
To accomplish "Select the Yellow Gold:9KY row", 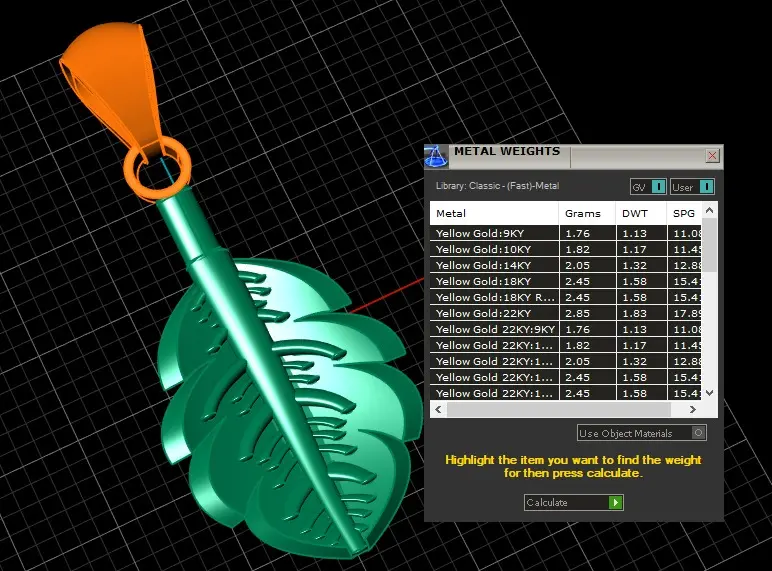I will coord(566,233).
